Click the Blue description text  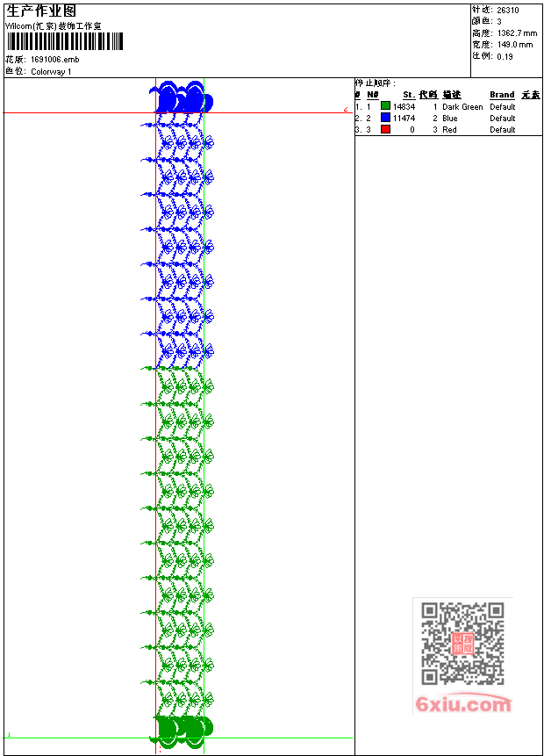click(x=449, y=119)
